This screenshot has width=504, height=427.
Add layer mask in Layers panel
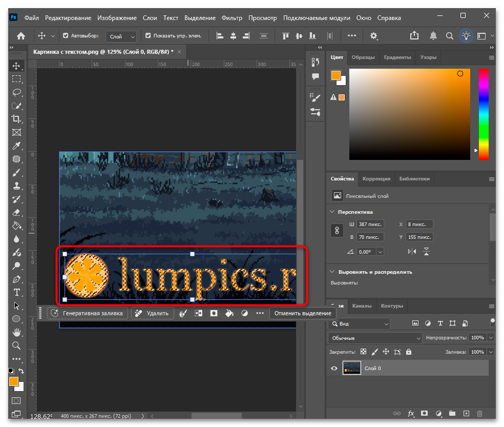[x=424, y=414]
